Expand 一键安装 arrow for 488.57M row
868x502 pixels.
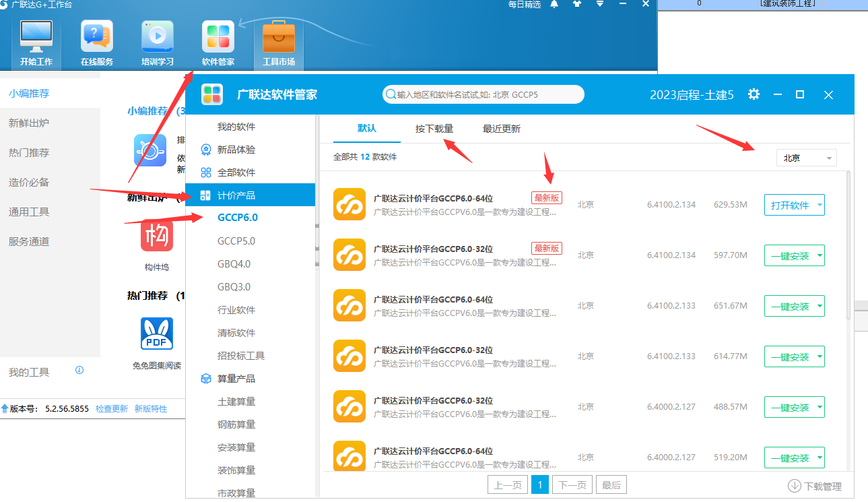point(819,407)
